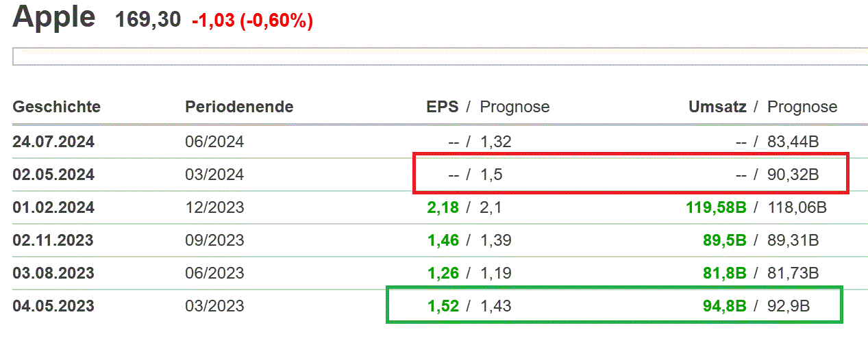Click the revenue forecast 90,32B
This screenshot has width=868, height=345.
(x=793, y=175)
